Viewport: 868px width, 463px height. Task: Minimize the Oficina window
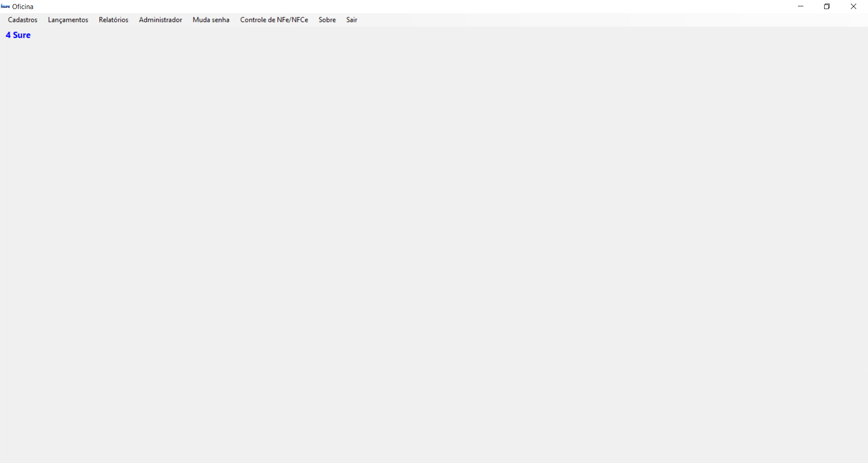(801, 6)
